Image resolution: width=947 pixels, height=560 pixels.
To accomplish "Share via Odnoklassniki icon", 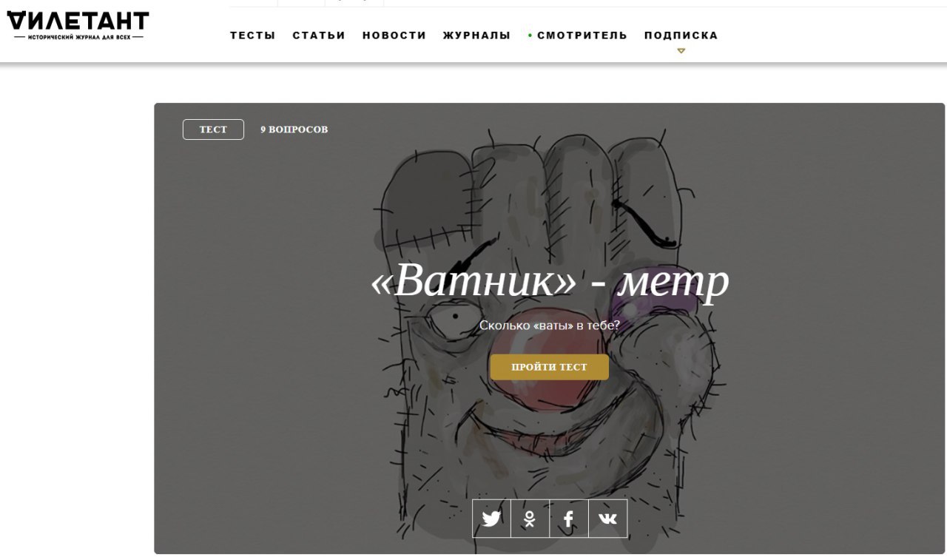I will 530,519.
